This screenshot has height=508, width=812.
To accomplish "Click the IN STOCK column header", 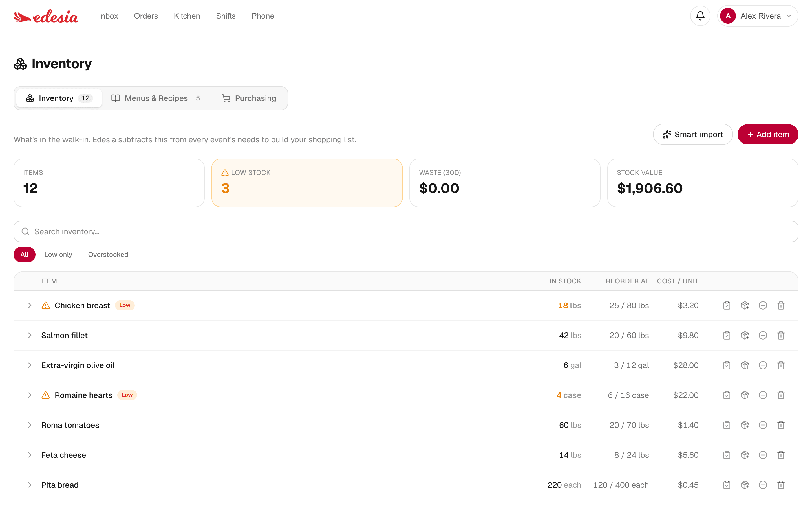I will pos(565,281).
